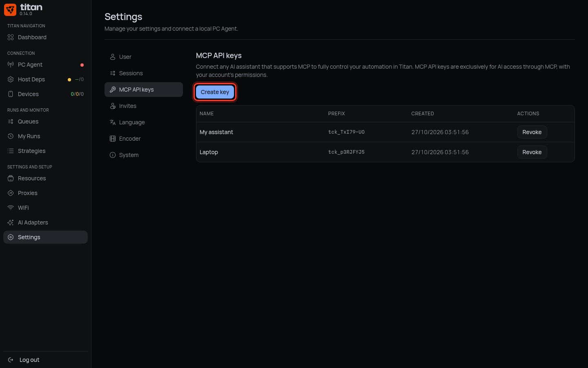
Task: Click the Dashboard grid icon
Action: click(x=11, y=37)
